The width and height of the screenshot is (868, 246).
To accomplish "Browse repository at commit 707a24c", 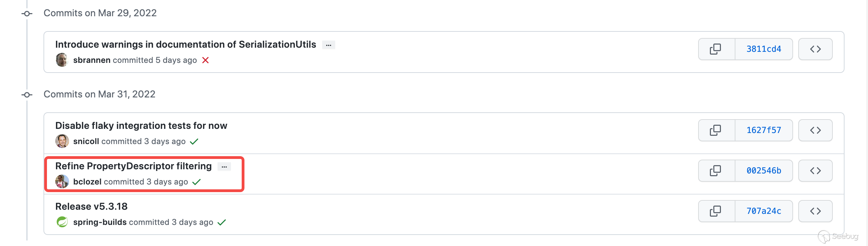I will click(815, 211).
